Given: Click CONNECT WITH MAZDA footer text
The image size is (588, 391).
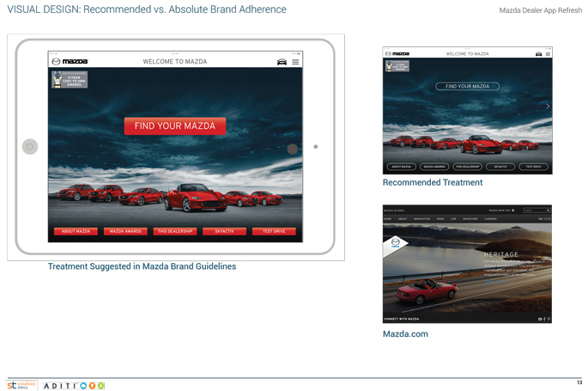Looking at the screenshot, I should point(401,319).
